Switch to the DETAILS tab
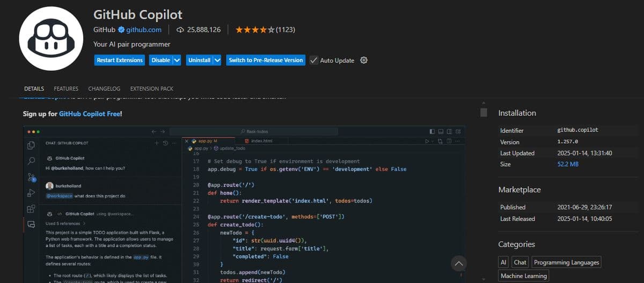644x283 pixels. pyautogui.click(x=34, y=88)
